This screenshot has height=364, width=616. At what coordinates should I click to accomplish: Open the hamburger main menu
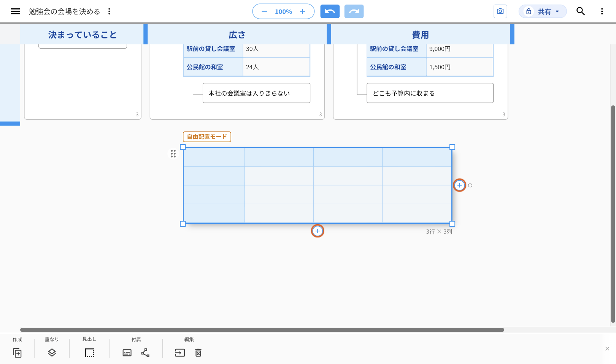click(x=15, y=11)
